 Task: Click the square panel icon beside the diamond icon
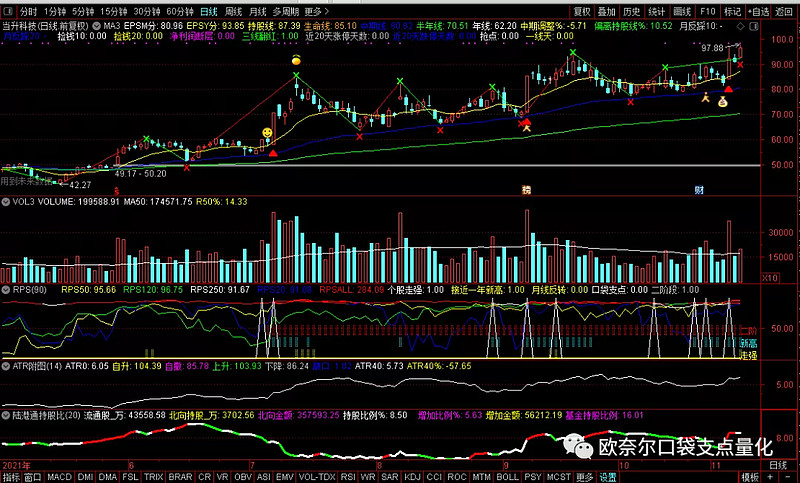(x=754, y=26)
